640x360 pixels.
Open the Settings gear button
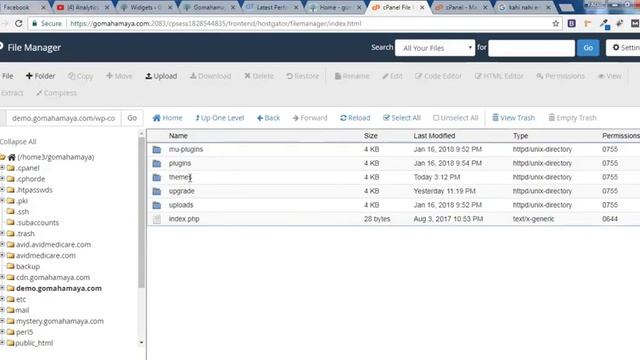click(624, 48)
